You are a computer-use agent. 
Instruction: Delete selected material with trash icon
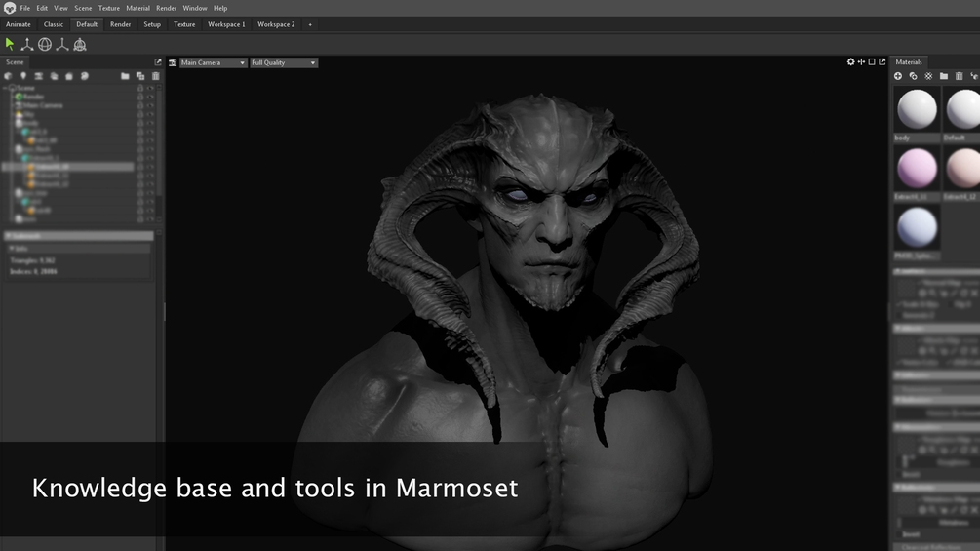point(960,76)
